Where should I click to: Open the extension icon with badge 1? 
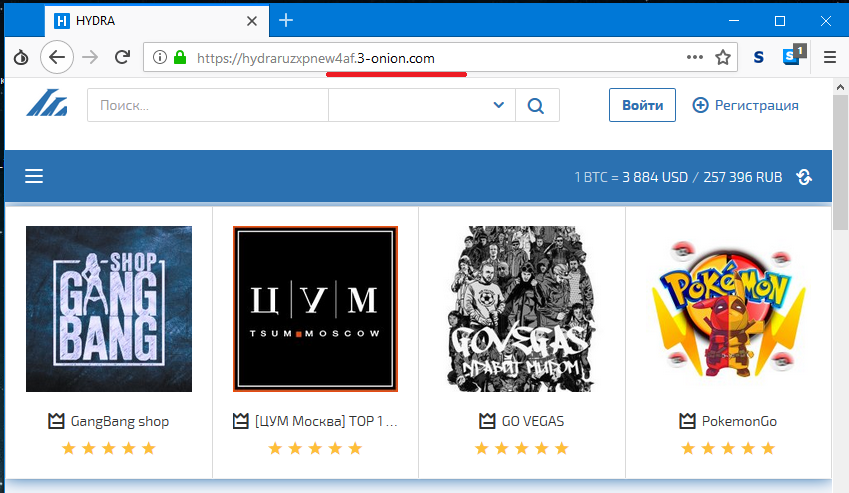(794, 55)
